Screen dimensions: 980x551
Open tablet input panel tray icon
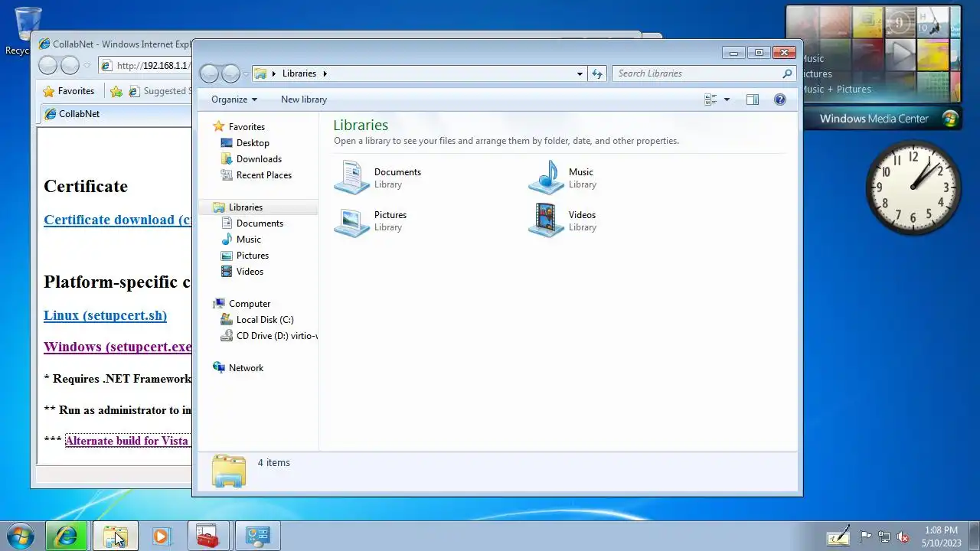coord(838,536)
